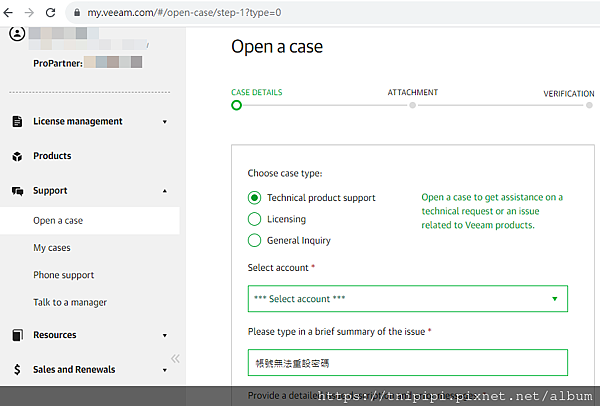Click the green case type description text
The width and height of the screenshot is (600, 406).
click(x=492, y=211)
